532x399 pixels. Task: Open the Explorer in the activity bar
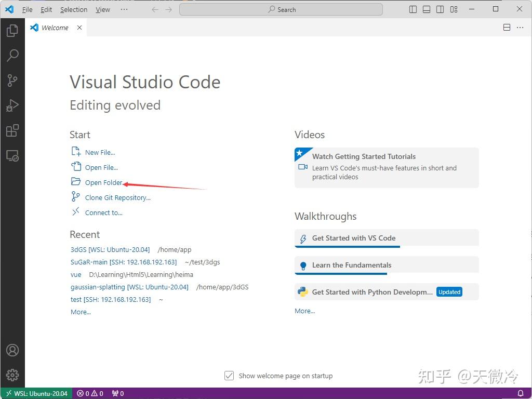point(12,30)
